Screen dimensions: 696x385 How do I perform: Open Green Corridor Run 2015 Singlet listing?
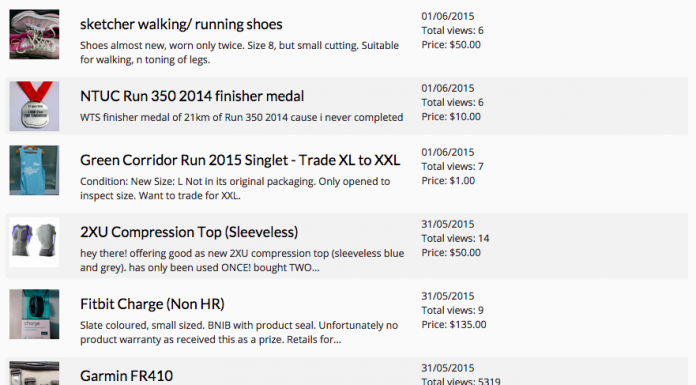tap(240, 160)
